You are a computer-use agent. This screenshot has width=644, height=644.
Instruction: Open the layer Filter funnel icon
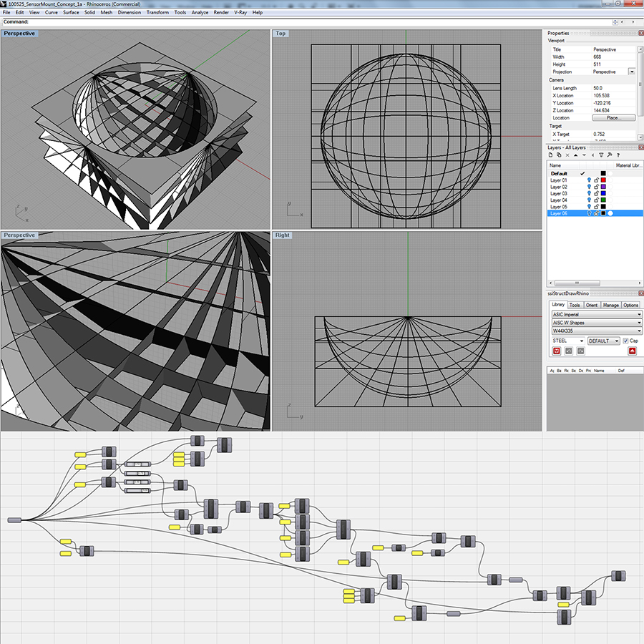point(600,155)
